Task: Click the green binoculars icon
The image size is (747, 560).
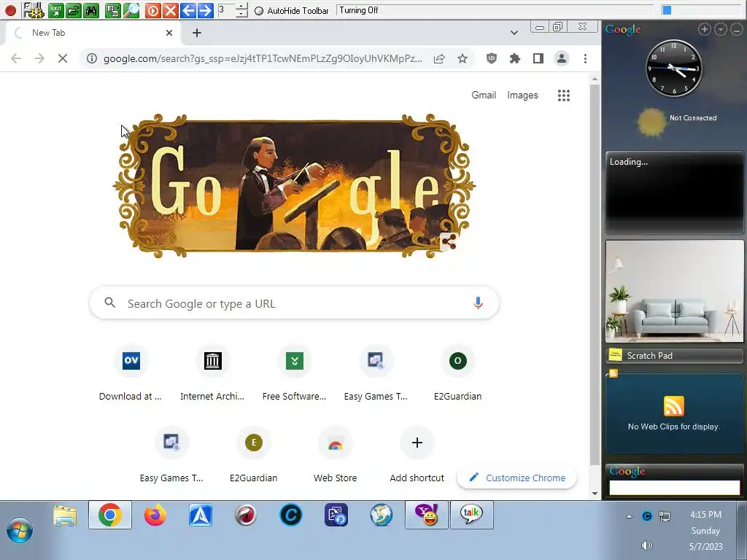Action: tap(91, 10)
